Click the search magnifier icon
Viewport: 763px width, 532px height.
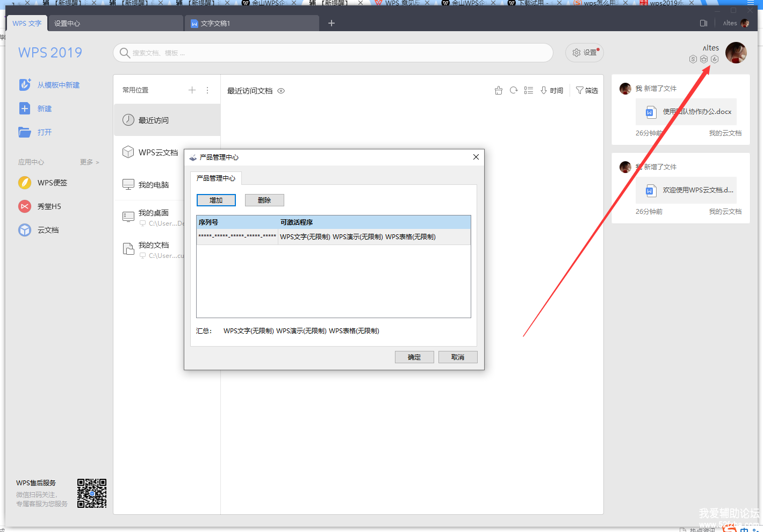[x=125, y=53]
